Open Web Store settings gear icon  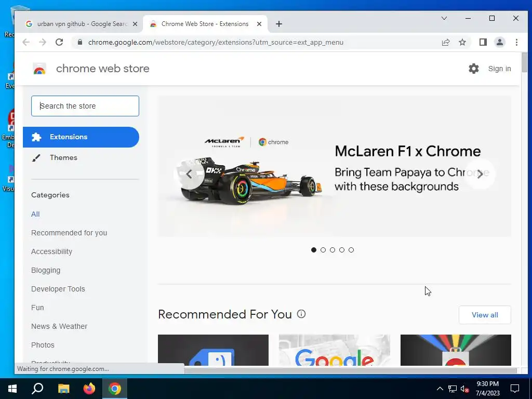point(474,69)
